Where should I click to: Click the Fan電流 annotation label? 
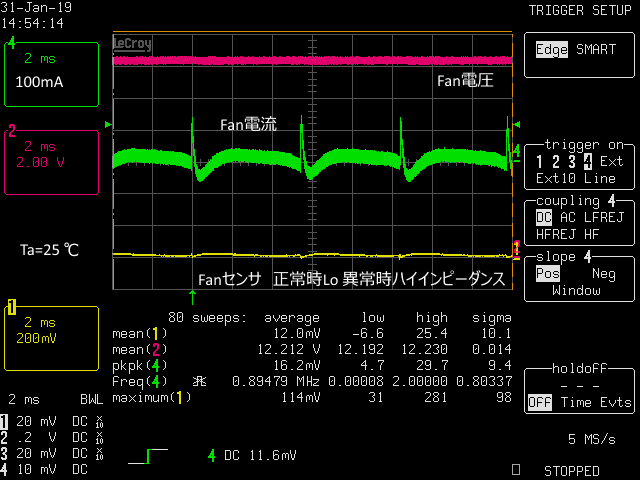coord(248,124)
